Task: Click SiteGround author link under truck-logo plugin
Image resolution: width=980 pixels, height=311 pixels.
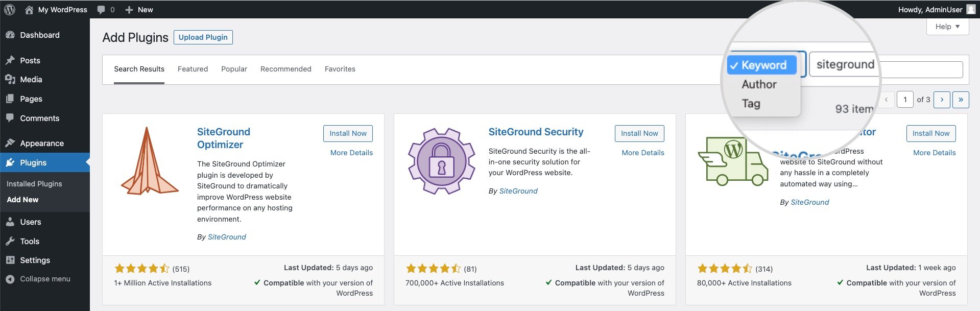Action: pos(810,202)
